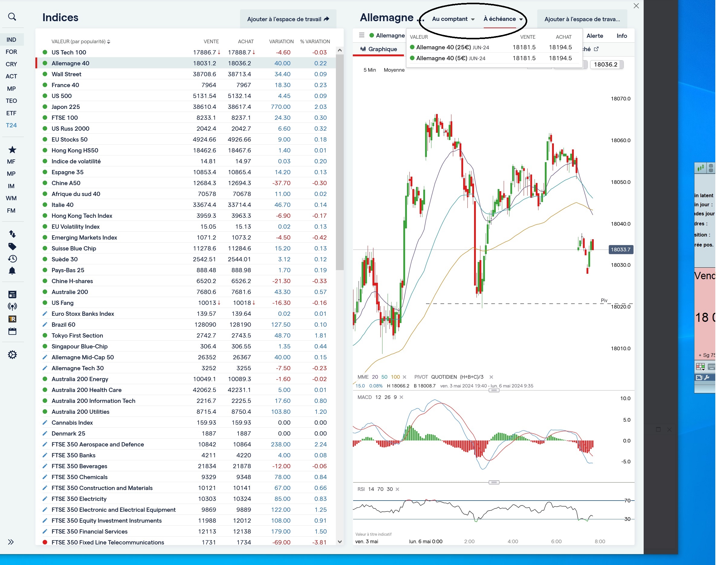Remove the MME moving averages indicator
Screen dimensions: 728x565
(x=404, y=377)
